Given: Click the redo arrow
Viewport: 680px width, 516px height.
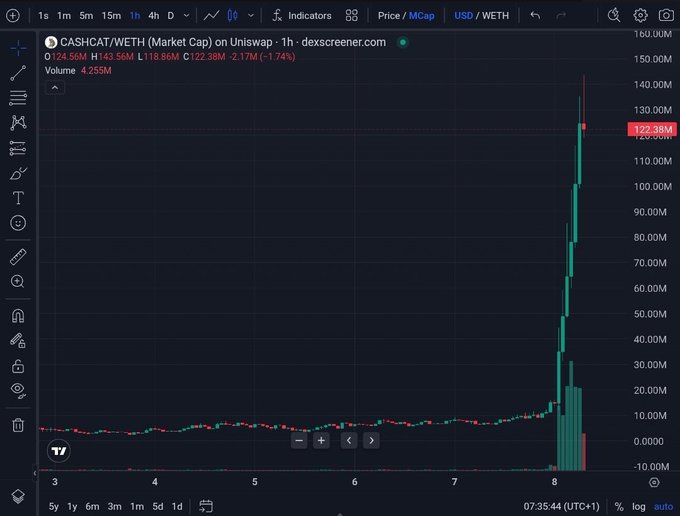Looking at the screenshot, I should [x=561, y=16].
